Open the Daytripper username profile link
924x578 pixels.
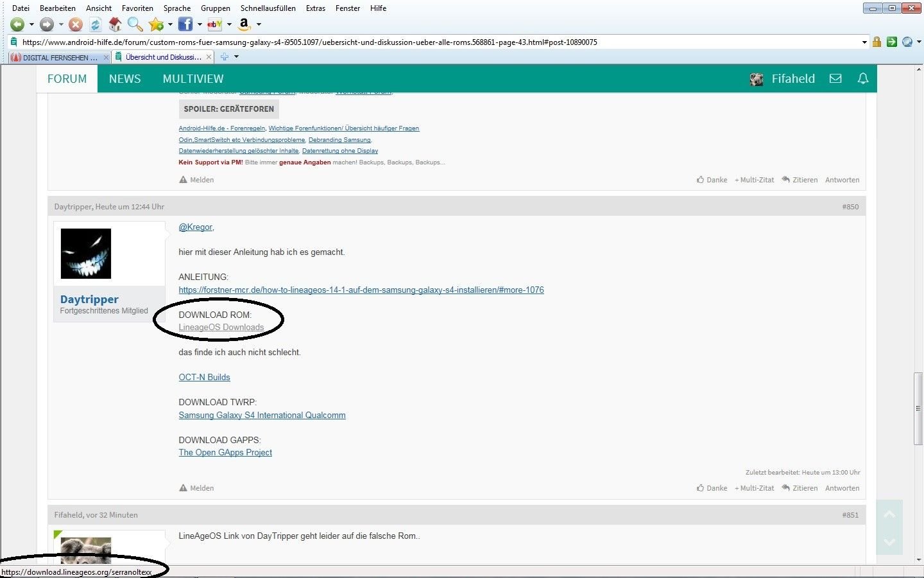pyautogui.click(x=89, y=299)
